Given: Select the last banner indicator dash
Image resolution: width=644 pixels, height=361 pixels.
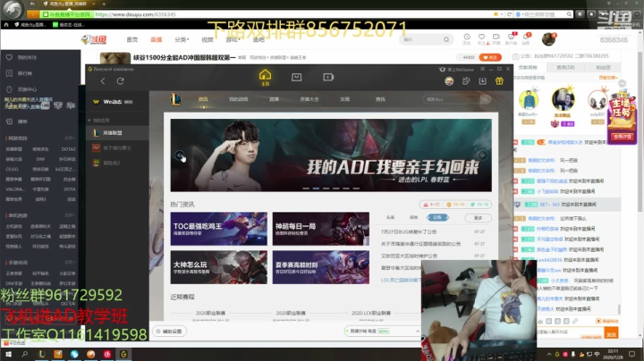Looking at the screenshot, I should (x=356, y=189).
